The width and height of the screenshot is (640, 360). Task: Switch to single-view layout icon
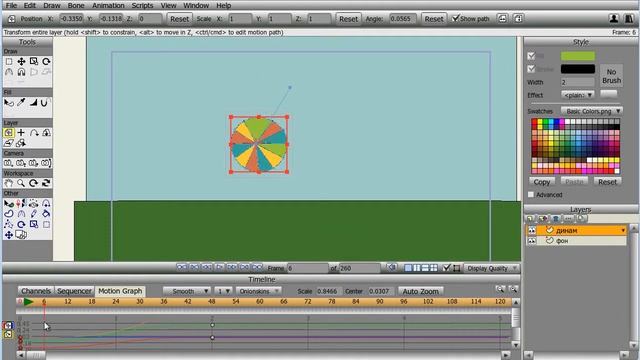pos(408,268)
